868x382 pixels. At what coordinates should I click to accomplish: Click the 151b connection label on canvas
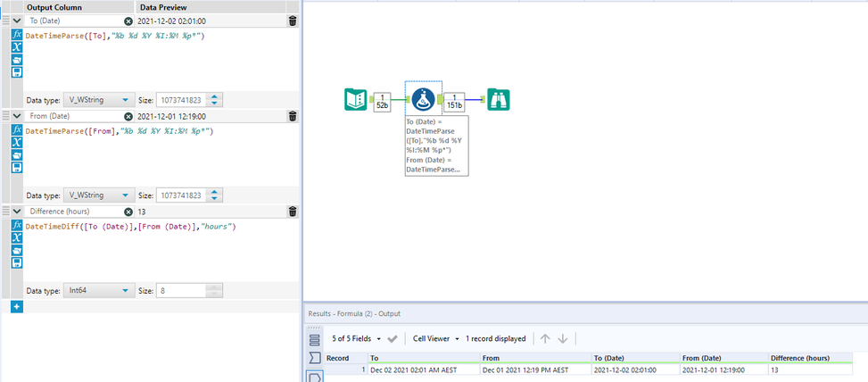click(x=454, y=102)
